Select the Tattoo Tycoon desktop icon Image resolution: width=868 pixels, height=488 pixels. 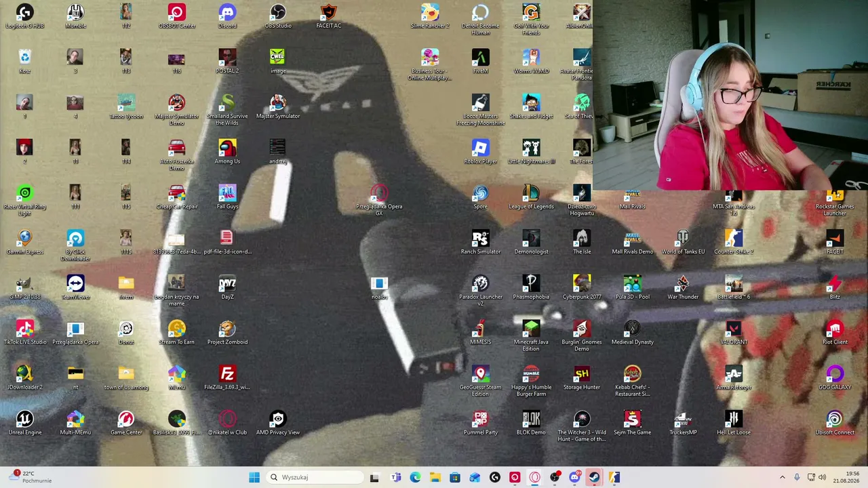(x=126, y=107)
